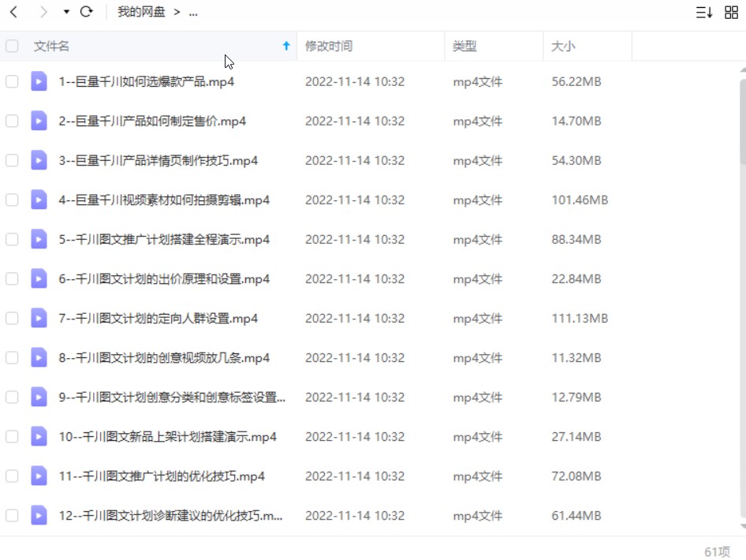Select file name 12--千川图文计划诊断建议的优化技巧.m...

170,517
